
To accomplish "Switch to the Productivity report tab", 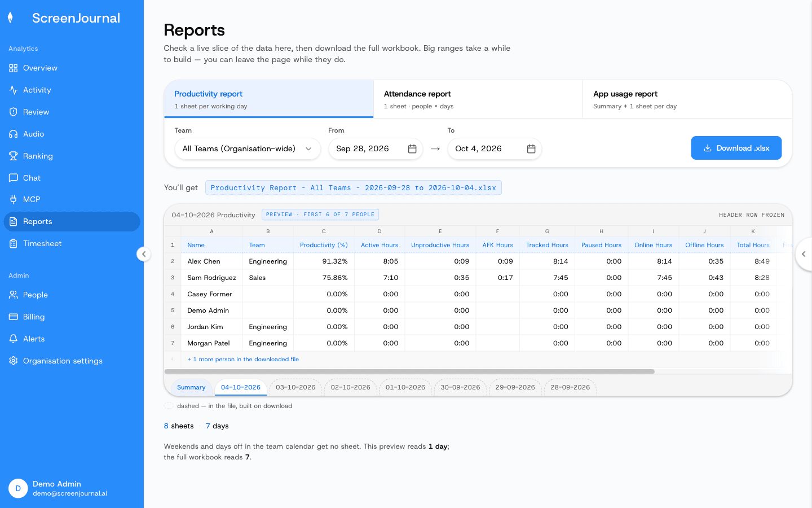I will (x=269, y=99).
